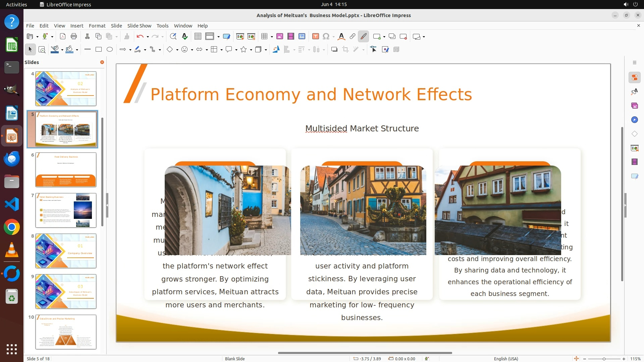
Task: Toggle the Shadow button
Action: pyautogui.click(x=334, y=50)
